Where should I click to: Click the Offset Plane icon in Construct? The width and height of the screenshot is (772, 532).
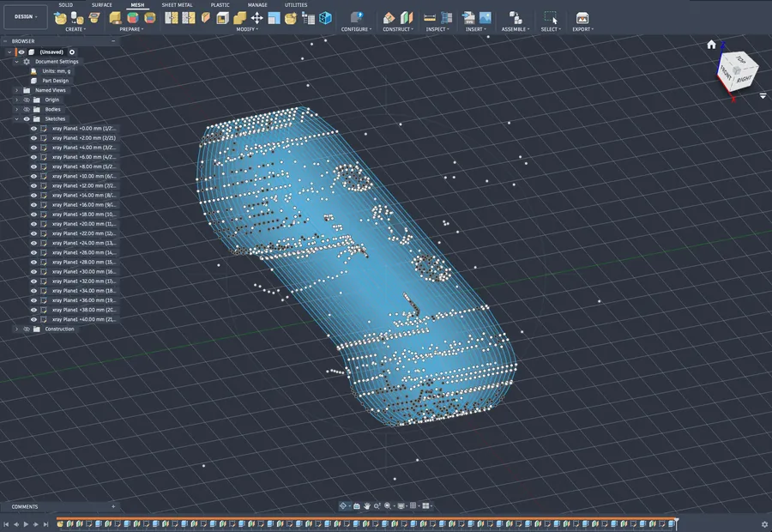pos(389,18)
